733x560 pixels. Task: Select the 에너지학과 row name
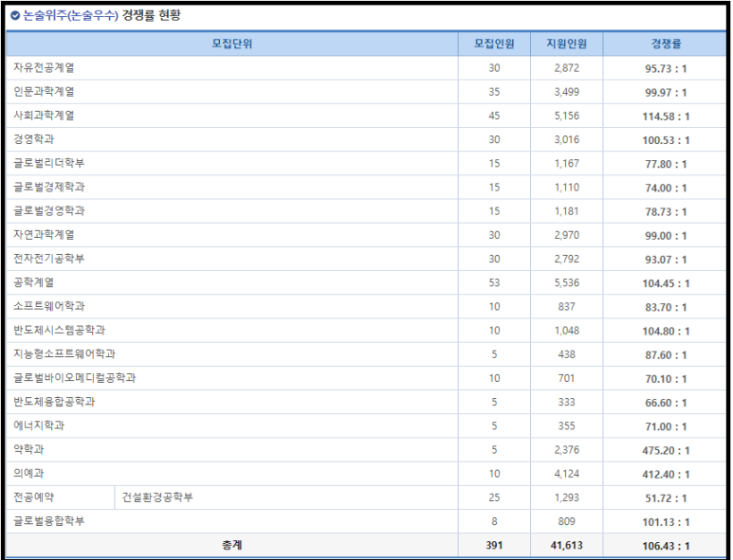coord(39,425)
